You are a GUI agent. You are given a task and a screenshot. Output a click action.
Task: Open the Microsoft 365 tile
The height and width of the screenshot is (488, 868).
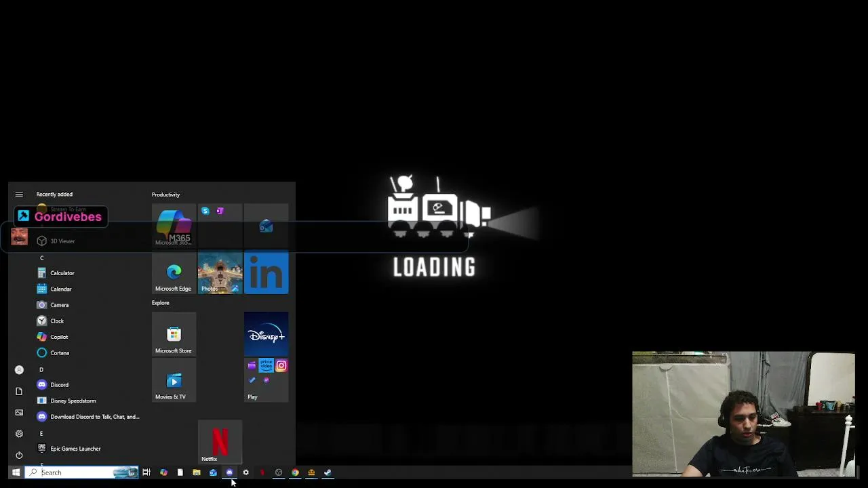pos(174,226)
